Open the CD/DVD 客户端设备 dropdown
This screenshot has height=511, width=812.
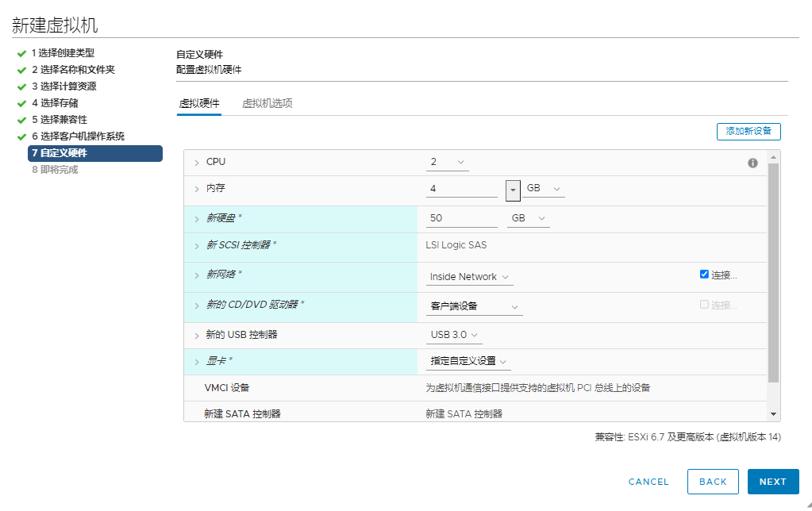point(474,306)
